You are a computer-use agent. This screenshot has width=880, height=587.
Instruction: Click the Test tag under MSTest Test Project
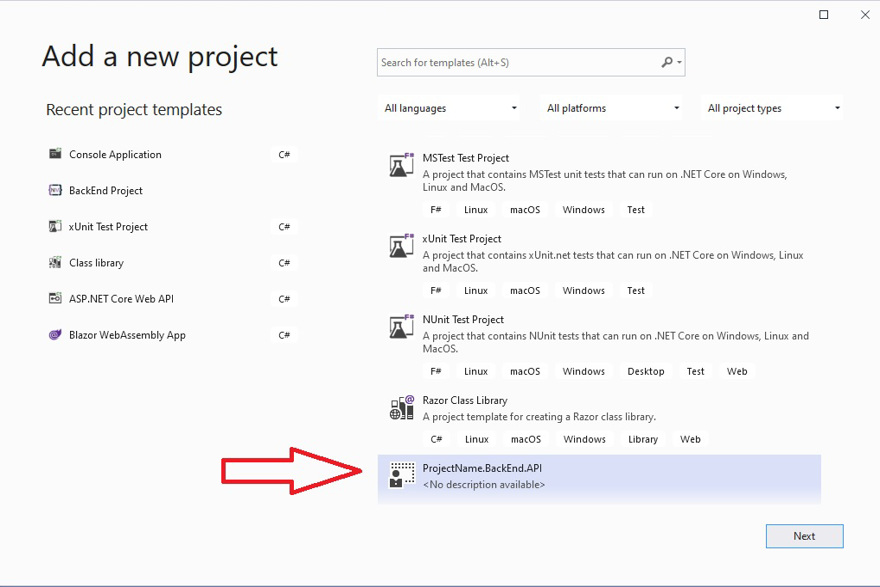coord(636,209)
